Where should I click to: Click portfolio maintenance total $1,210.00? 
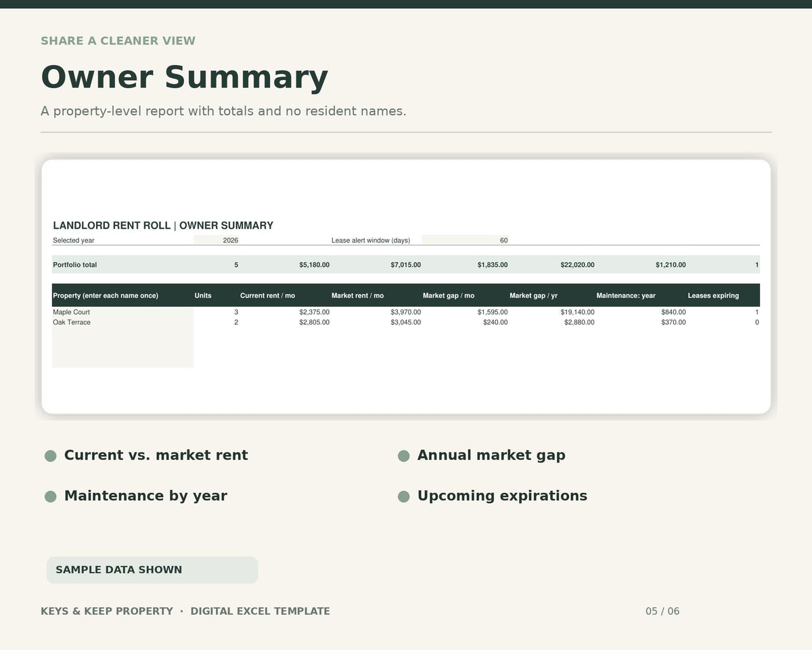point(671,265)
